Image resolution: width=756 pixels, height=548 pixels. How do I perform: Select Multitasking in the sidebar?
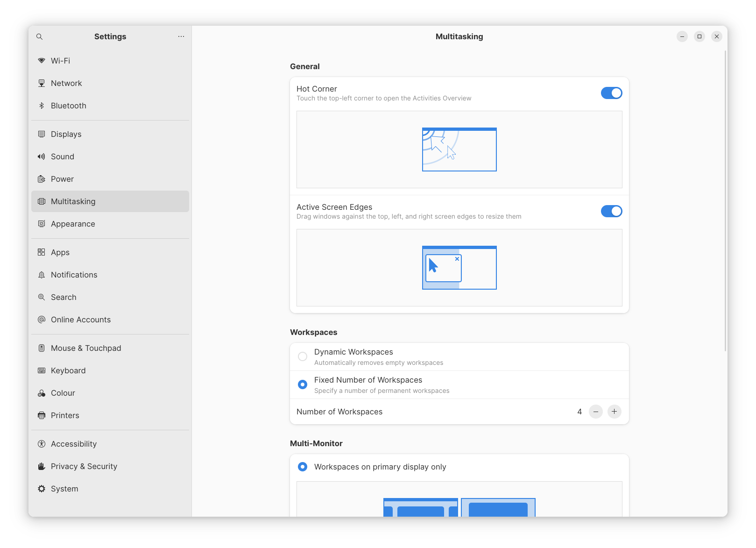[x=110, y=201]
